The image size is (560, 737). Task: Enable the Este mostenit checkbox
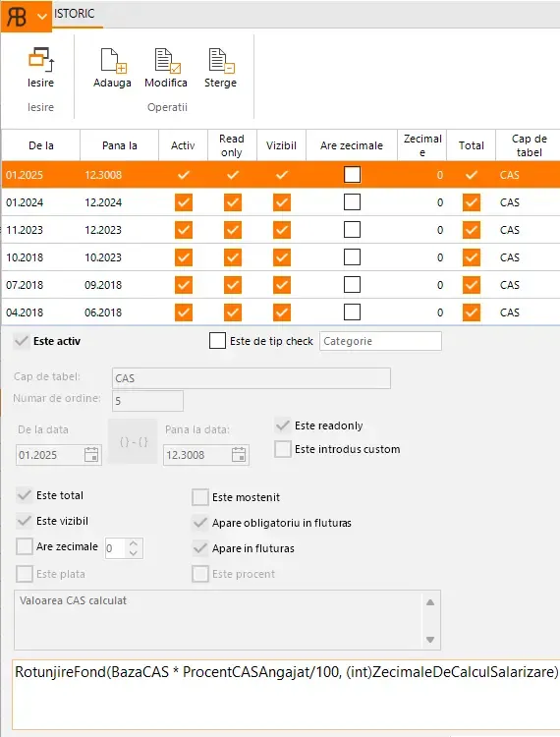200,497
